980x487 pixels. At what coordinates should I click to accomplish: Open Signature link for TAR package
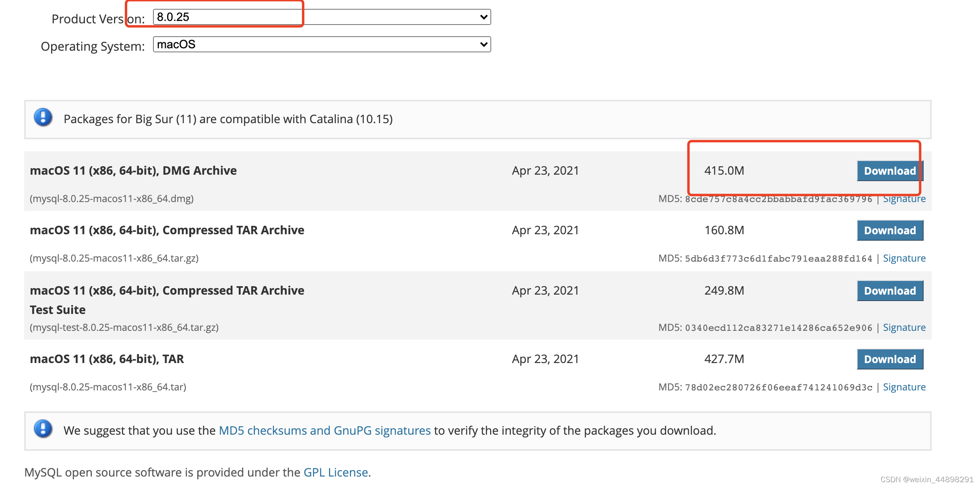[904, 387]
